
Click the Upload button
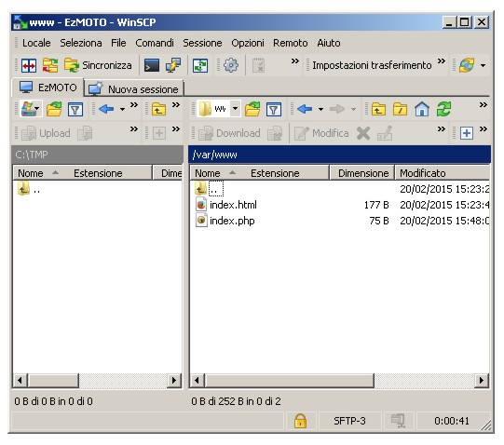(x=46, y=133)
